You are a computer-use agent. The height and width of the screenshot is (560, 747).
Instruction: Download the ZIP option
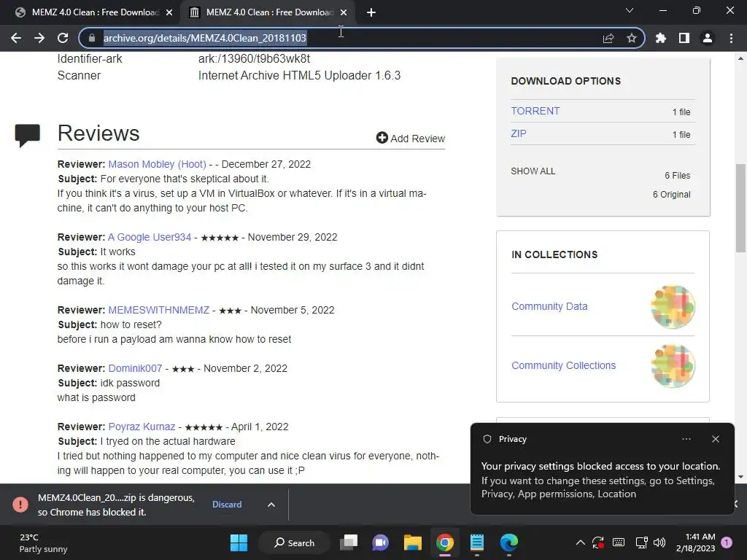519,134
